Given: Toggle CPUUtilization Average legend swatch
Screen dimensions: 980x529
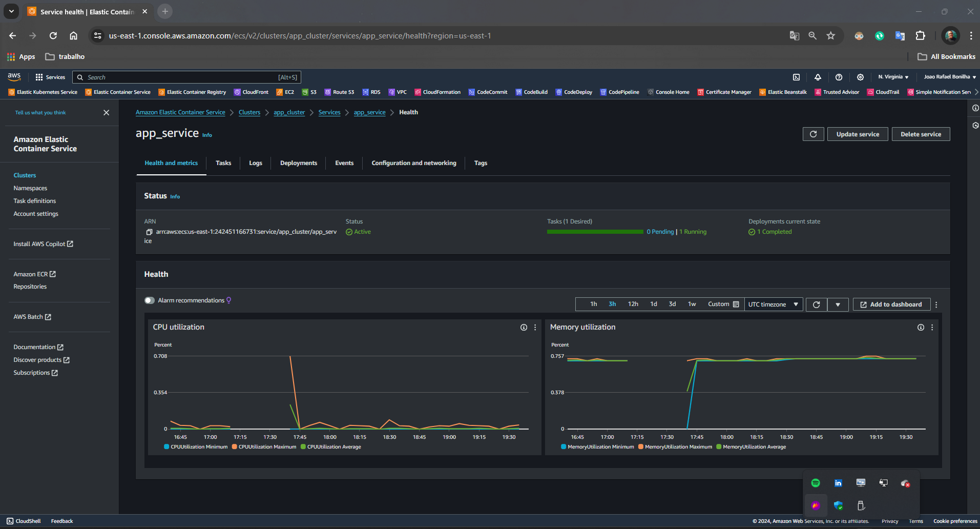Looking at the screenshot, I should pos(303,447).
